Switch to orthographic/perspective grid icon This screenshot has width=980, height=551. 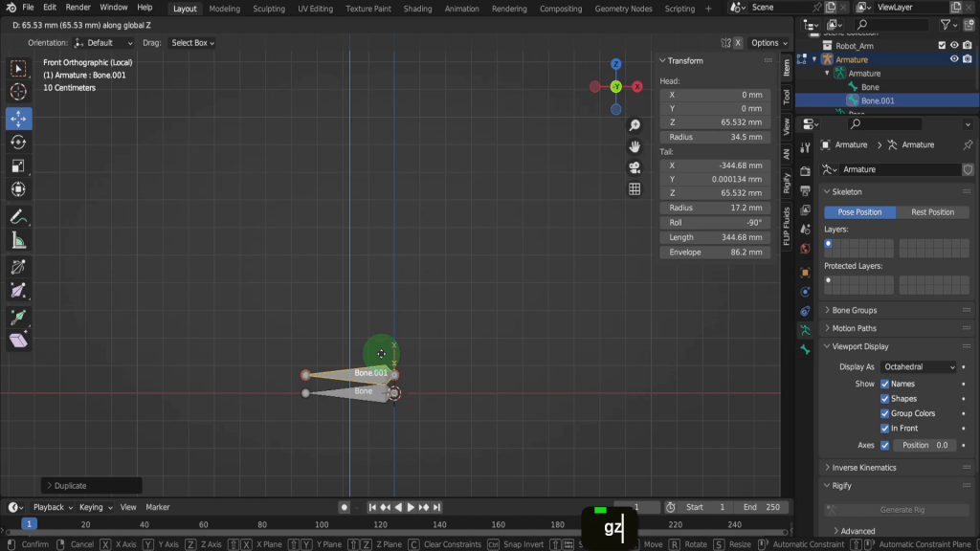coord(635,189)
